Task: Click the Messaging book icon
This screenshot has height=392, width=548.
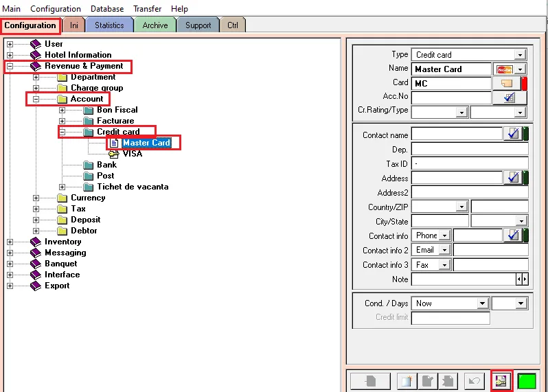Action: click(36, 253)
